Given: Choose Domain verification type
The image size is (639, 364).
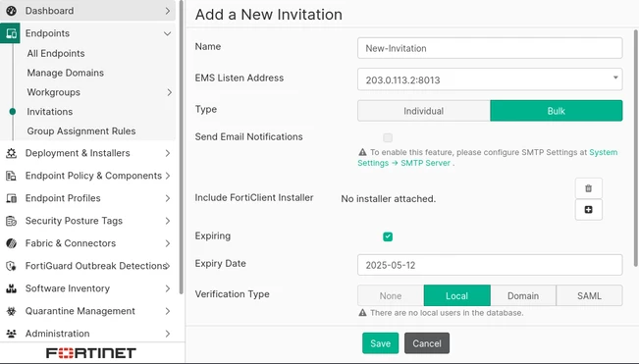Looking at the screenshot, I should pos(523,295).
